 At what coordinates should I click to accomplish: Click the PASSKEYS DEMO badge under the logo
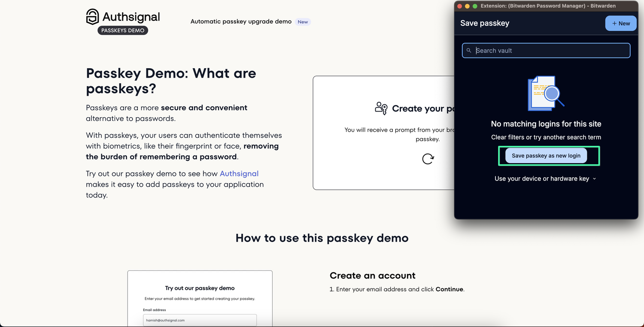123,30
